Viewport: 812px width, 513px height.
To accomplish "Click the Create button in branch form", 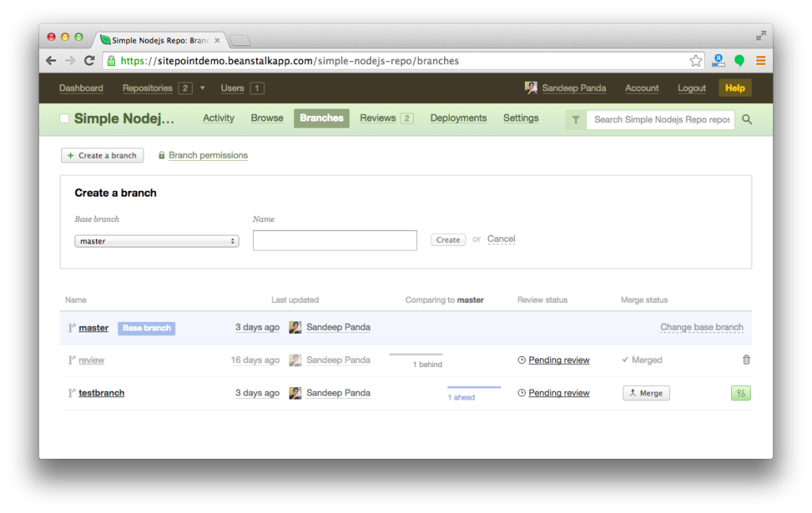I will (x=448, y=239).
